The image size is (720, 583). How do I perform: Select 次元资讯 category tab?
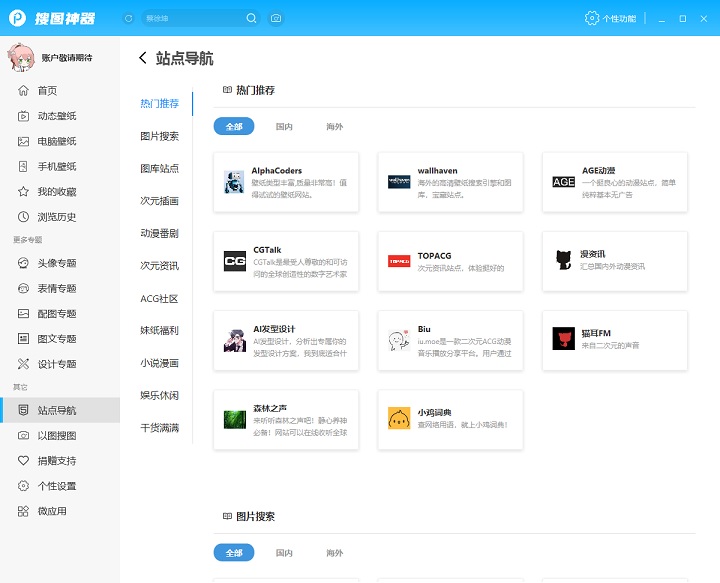pos(159,266)
